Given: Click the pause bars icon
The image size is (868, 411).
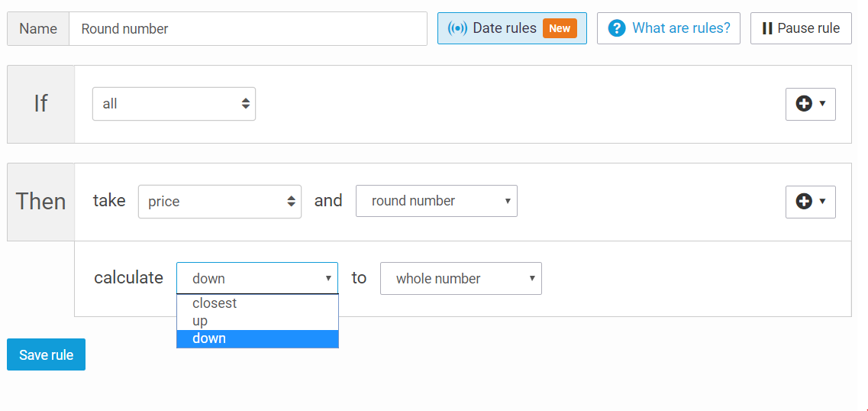Looking at the screenshot, I should click(767, 28).
